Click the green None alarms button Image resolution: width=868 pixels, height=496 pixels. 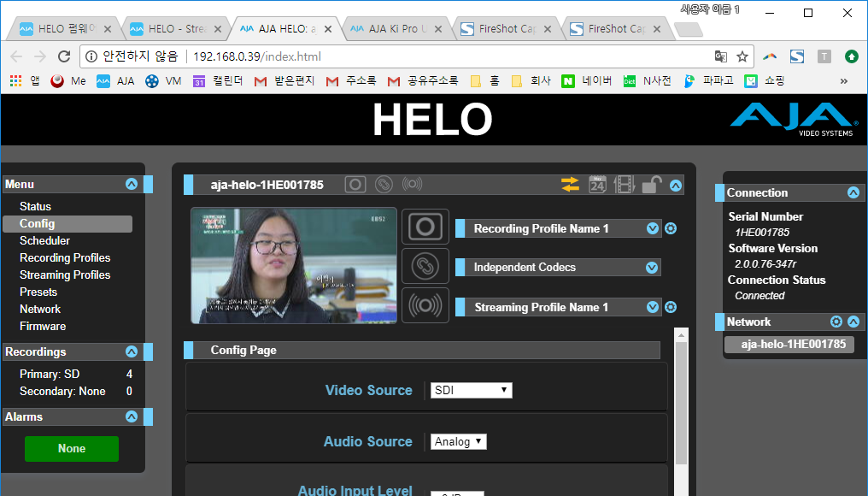(72, 449)
